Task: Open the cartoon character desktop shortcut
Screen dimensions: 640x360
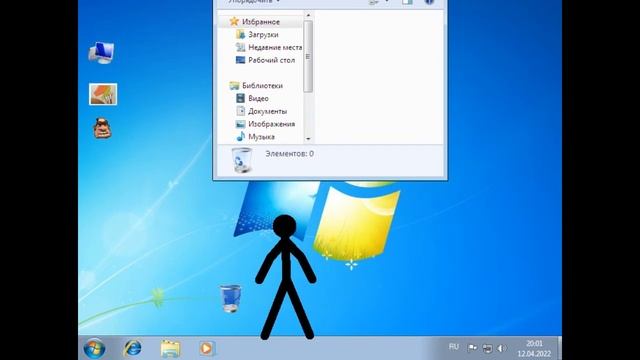Action: click(x=102, y=128)
